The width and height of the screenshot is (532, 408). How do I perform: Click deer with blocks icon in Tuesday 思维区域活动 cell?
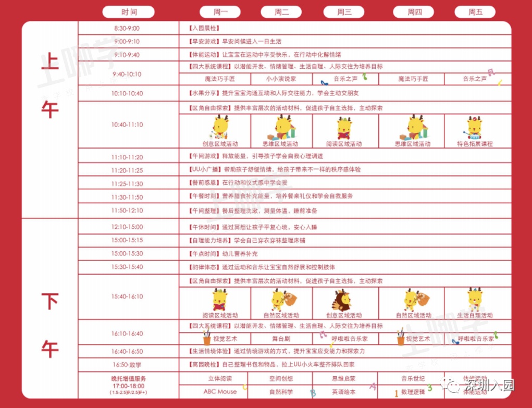(281, 127)
